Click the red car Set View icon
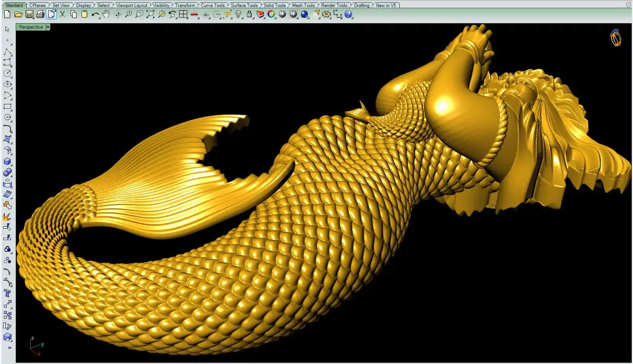 194,15
